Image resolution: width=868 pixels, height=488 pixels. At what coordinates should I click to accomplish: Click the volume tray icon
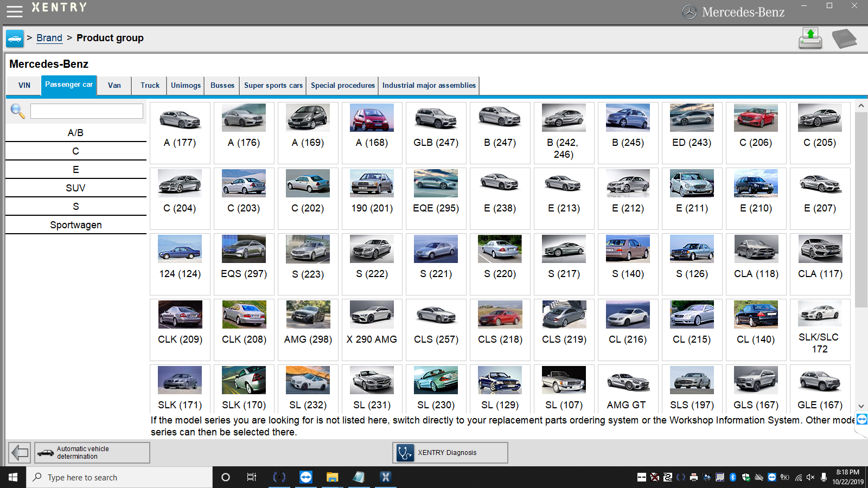[810, 477]
